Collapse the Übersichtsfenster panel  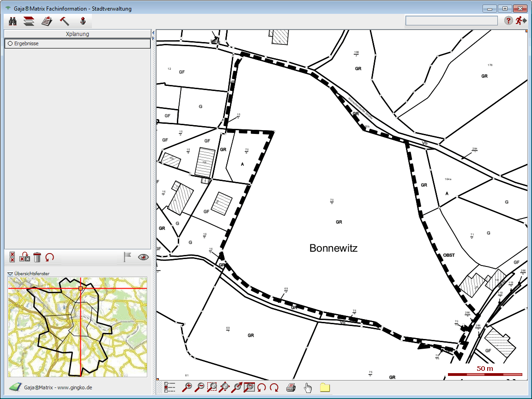coord(10,273)
